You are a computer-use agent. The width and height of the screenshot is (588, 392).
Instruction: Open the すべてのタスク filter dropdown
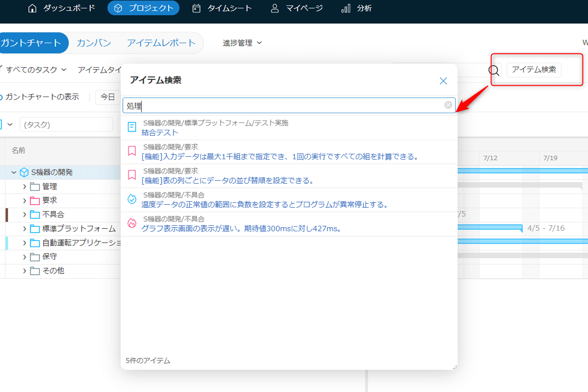click(35, 70)
